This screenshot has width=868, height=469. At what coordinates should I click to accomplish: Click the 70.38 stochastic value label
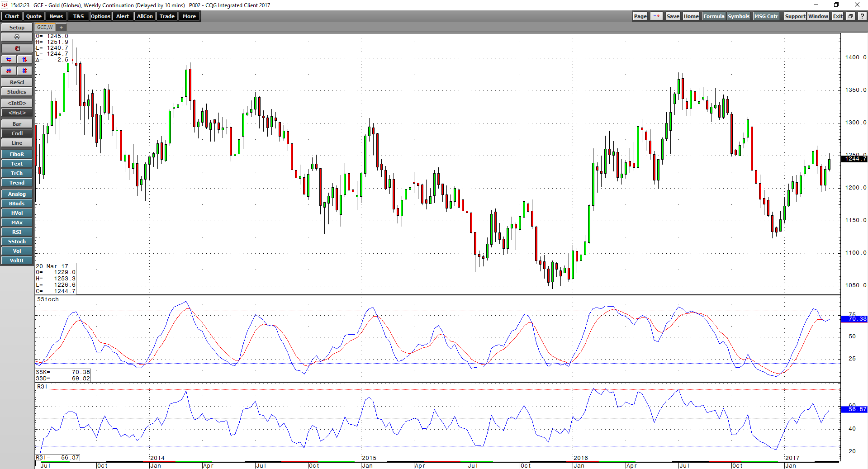854,319
